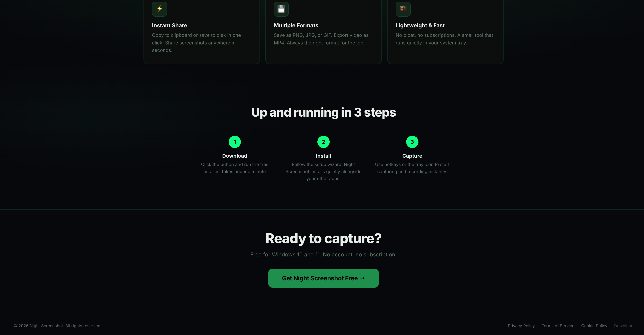Click the floppy disk Multiple Formats icon
The image size is (644, 335).
(x=281, y=9)
